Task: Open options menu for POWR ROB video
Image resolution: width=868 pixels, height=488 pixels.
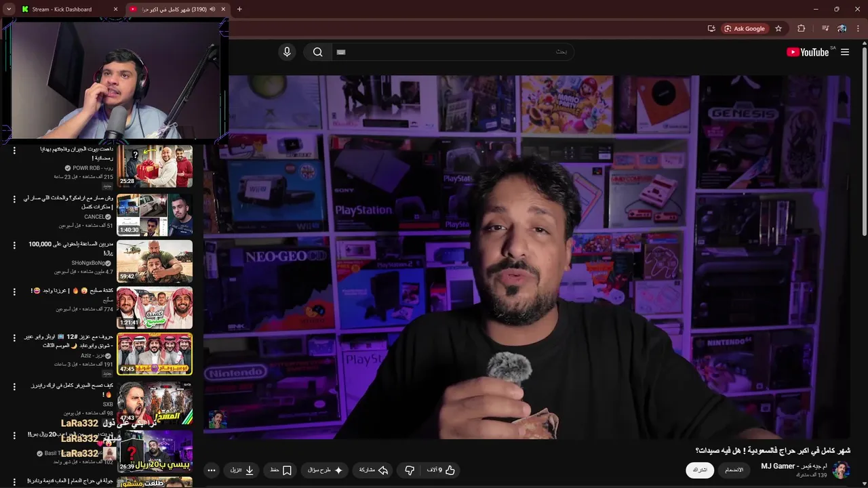Action: (14, 150)
